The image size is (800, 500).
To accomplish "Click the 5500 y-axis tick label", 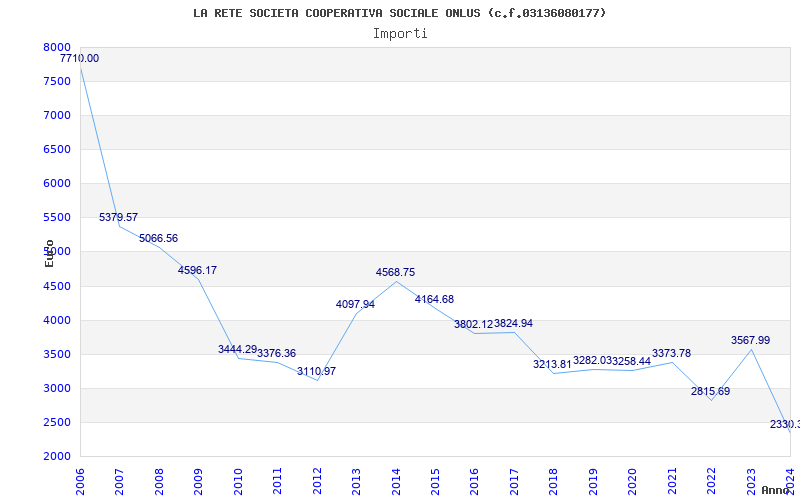I will tap(57, 218).
